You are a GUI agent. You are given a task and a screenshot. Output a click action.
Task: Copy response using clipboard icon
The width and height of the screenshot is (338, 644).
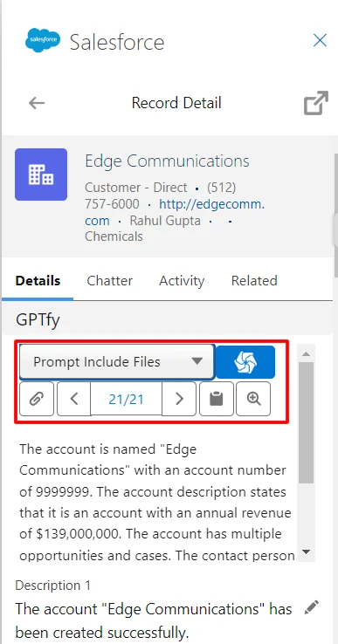217,399
